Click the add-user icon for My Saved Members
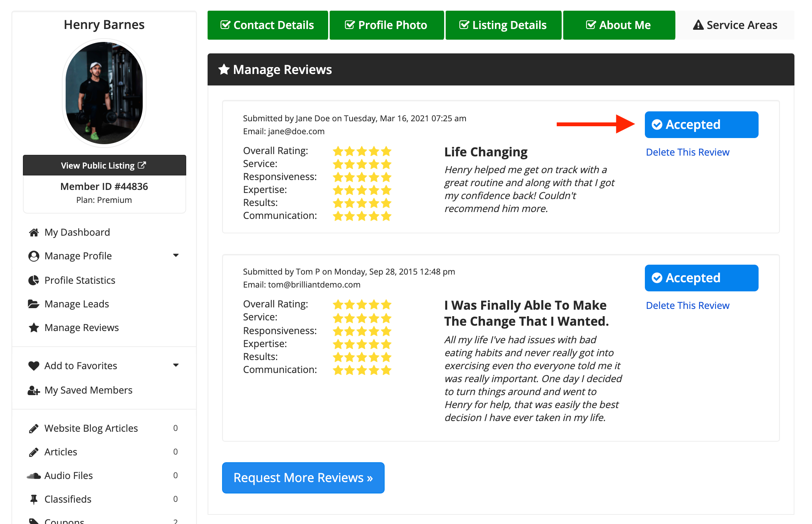This screenshot has width=812, height=524. (x=34, y=390)
